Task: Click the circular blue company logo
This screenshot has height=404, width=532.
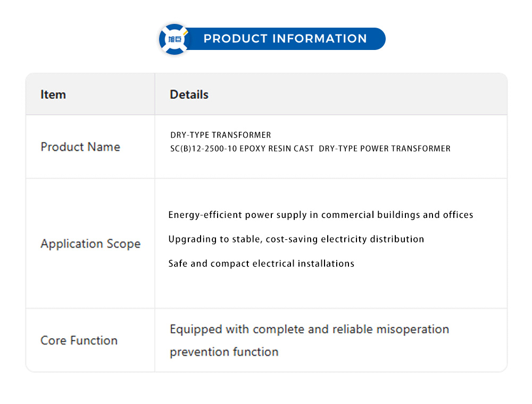Action: pyautogui.click(x=174, y=39)
